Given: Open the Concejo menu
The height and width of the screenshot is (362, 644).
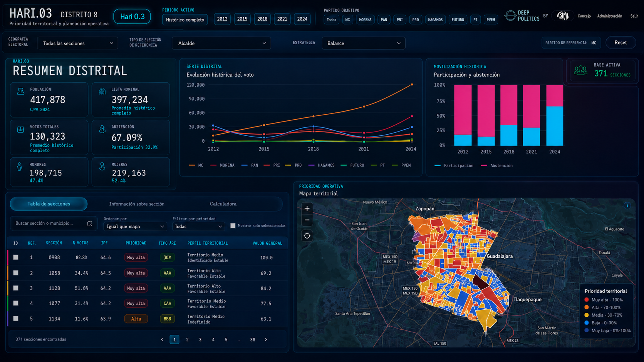Looking at the screenshot, I should (584, 16).
